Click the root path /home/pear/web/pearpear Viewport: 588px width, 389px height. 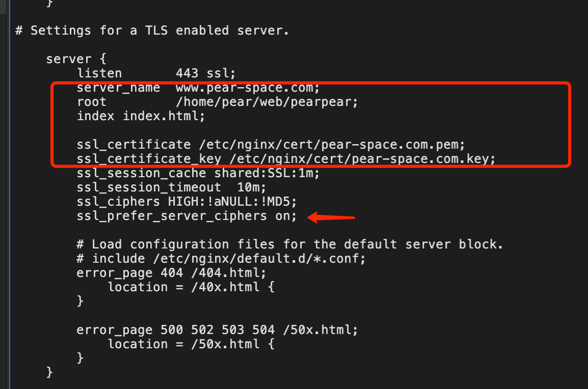(266, 102)
